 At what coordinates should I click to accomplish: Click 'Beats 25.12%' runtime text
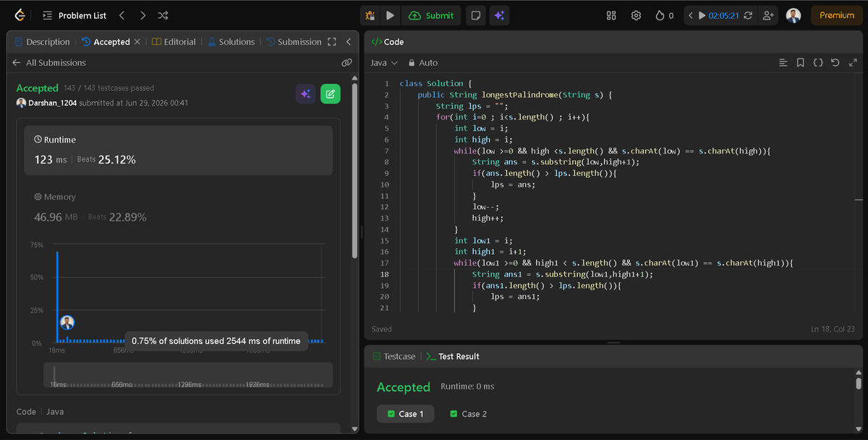point(106,159)
